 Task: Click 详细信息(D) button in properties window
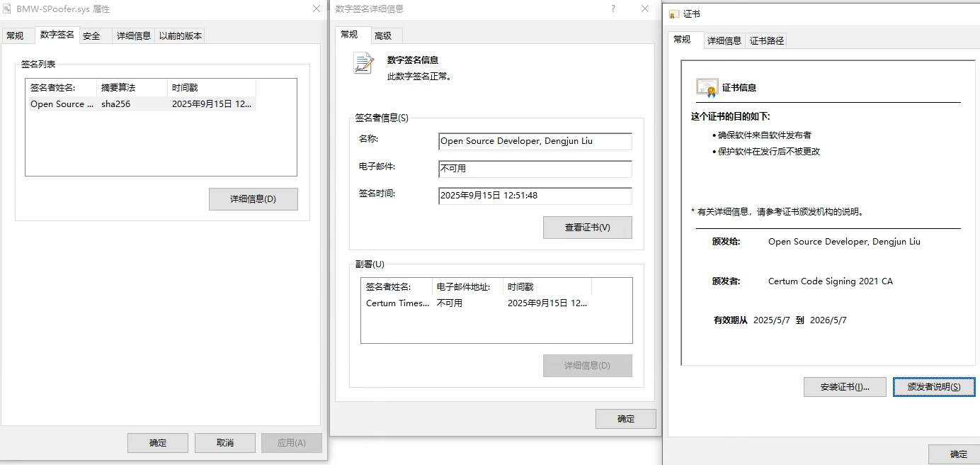pos(253,199)
